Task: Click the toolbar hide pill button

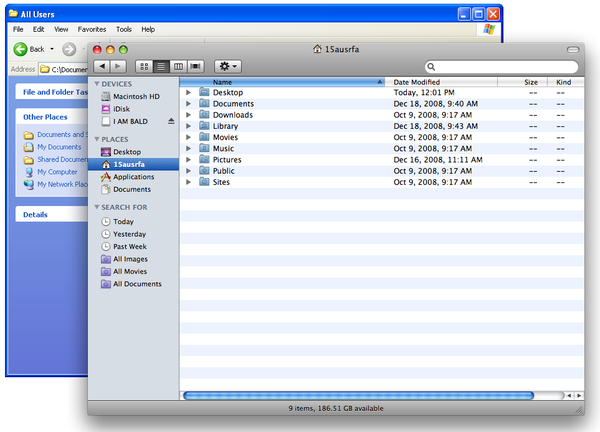Action: 573,49
